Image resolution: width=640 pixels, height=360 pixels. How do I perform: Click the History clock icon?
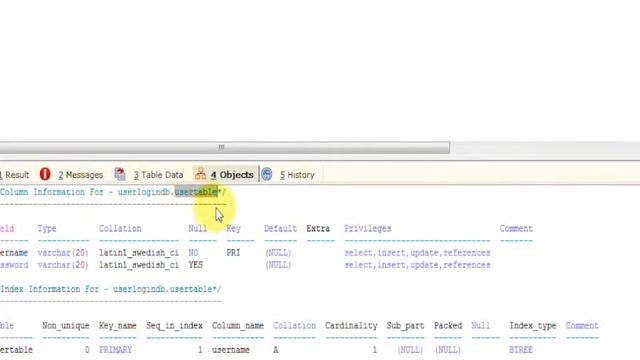tap(267, 174)
